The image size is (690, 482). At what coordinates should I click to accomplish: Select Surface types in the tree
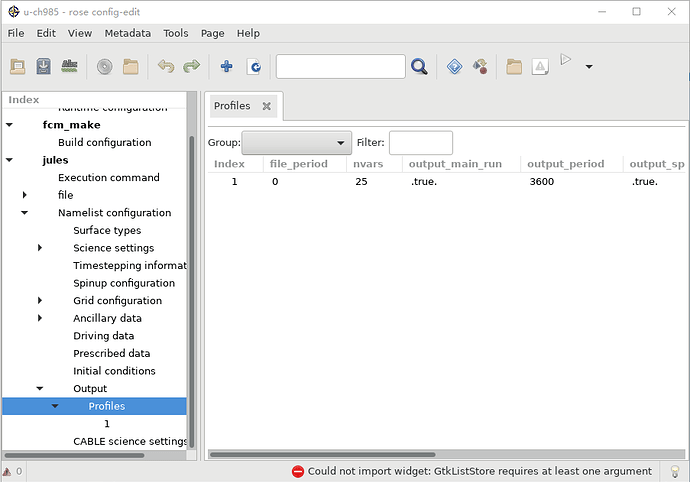107,231
